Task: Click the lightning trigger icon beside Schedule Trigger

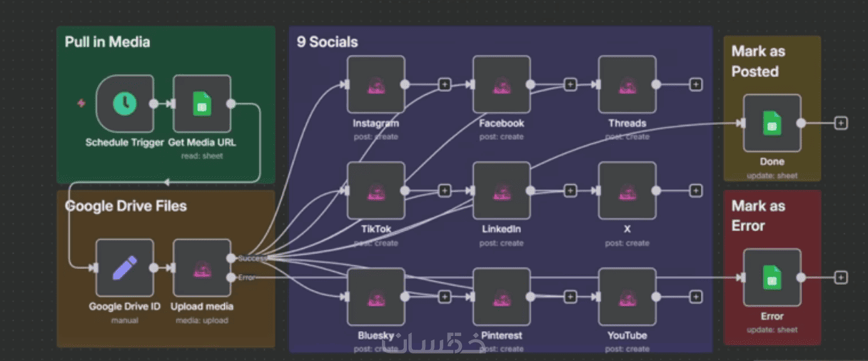Action: click(81, 103)
